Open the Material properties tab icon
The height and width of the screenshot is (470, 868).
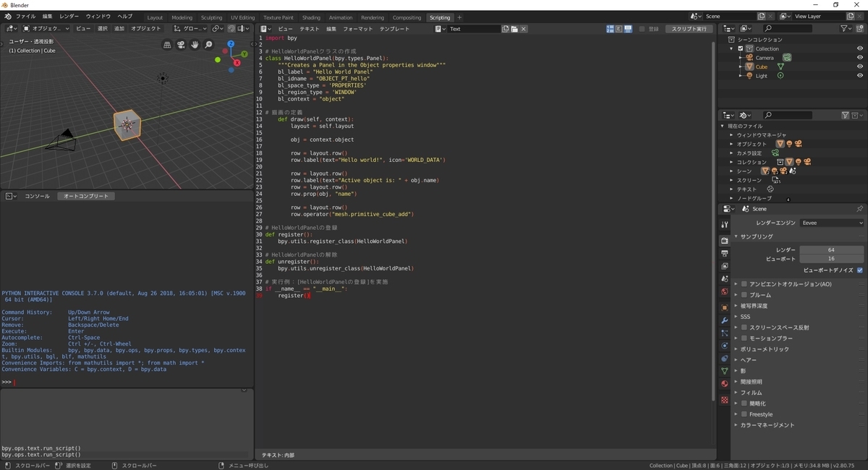tap(724, 384)
